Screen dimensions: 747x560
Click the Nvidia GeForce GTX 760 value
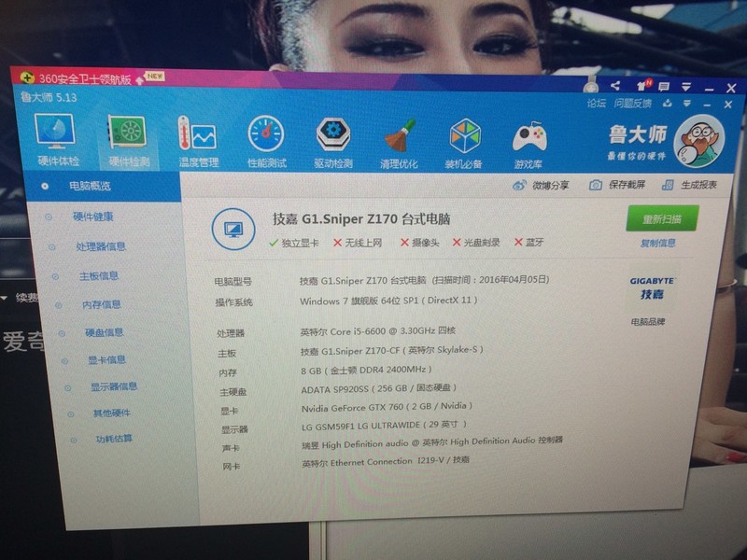(x=387, y=407)
